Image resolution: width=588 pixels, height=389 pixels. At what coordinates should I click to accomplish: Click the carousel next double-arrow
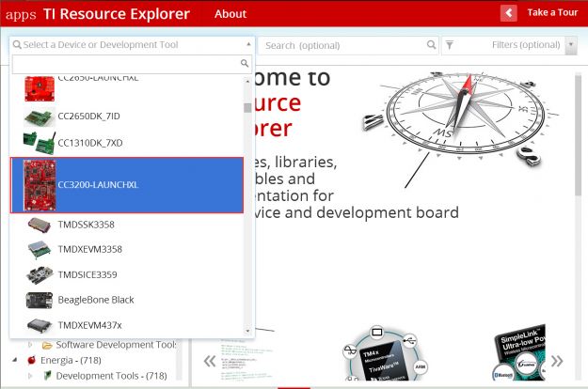tap(557, 362)
